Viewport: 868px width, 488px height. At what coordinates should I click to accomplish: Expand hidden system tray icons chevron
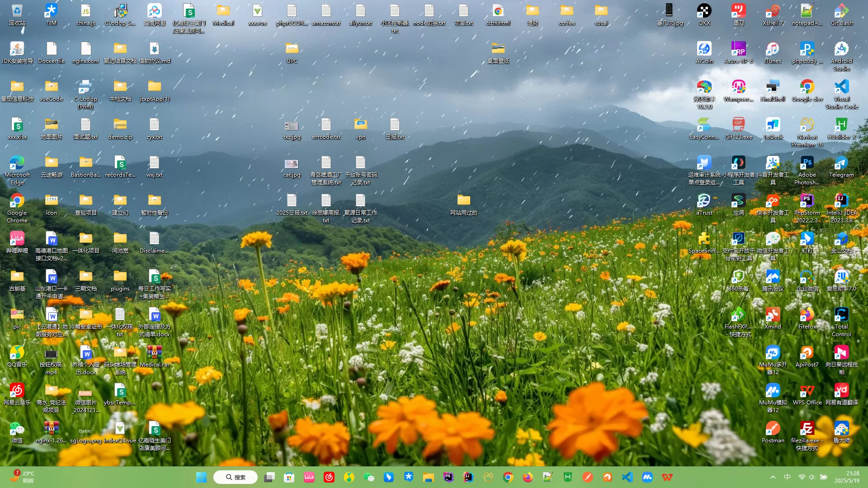[773, 477]
